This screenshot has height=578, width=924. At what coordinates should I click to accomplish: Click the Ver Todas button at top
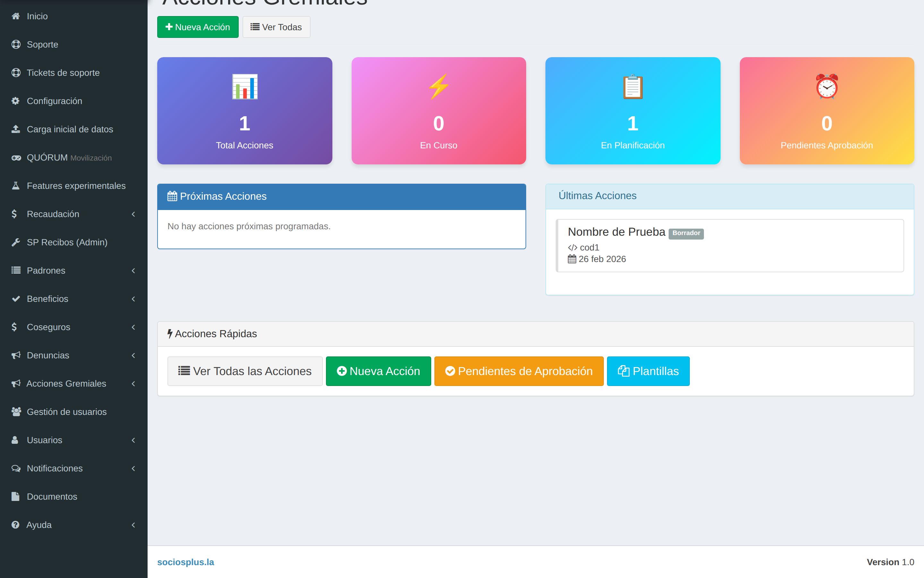[277, 27]
